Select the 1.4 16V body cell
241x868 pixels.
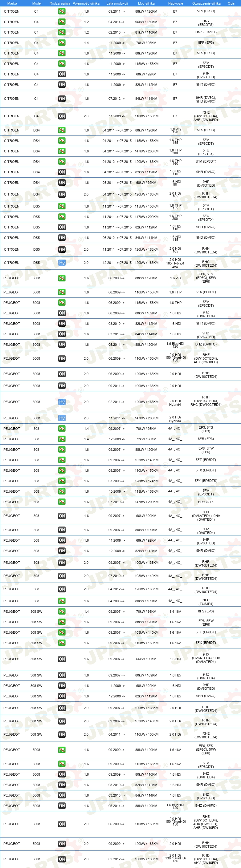pos(175,612)
